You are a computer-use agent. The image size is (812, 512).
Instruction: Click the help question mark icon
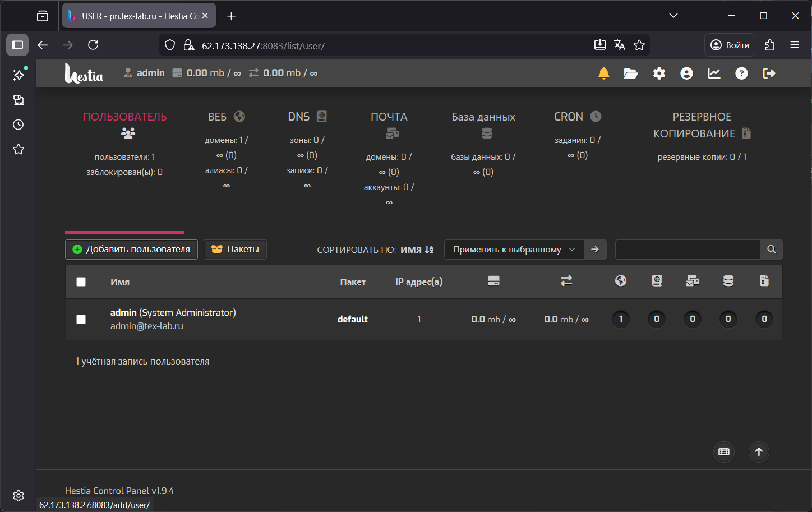point(741,73)
